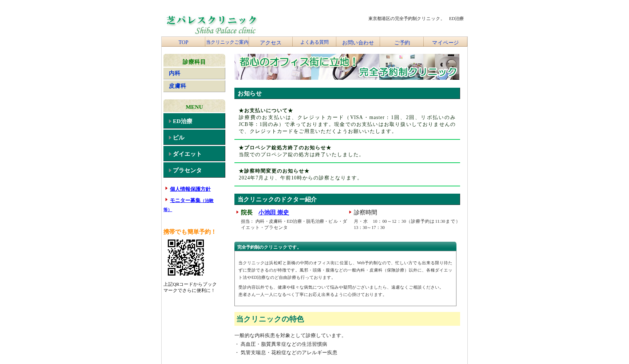
Task: Click the arrow icon beside ピル
Action: (170, 138)
